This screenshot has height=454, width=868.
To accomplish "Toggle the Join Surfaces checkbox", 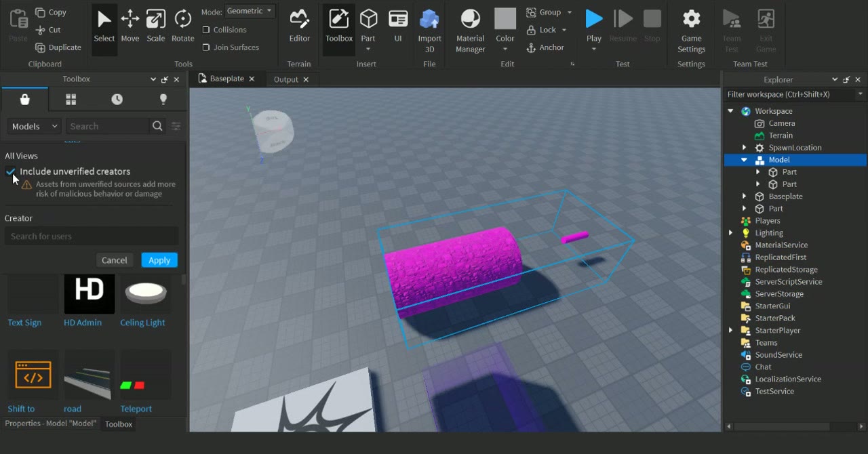I will [x=206, y=47].
